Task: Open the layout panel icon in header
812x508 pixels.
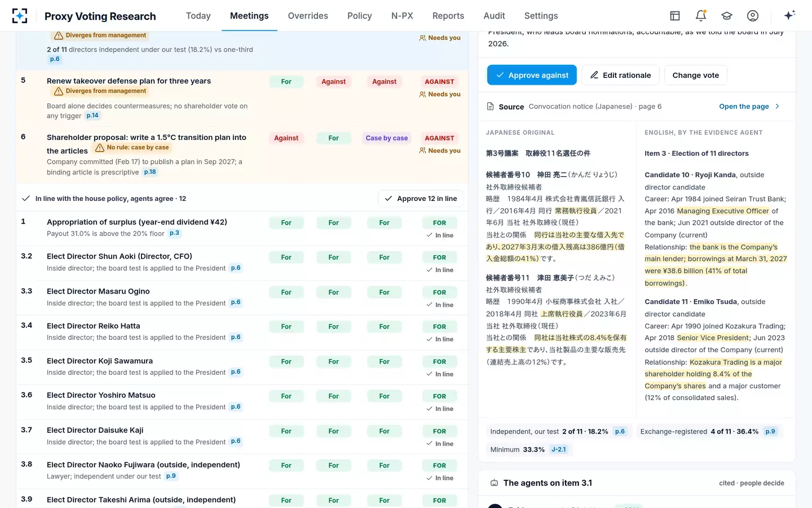Action: 675,16
